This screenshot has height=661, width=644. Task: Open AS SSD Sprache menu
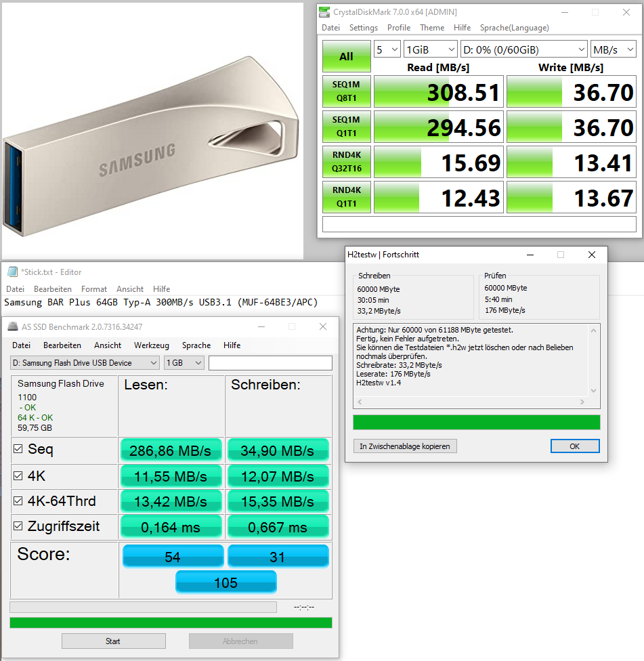(x=196, y=345)
